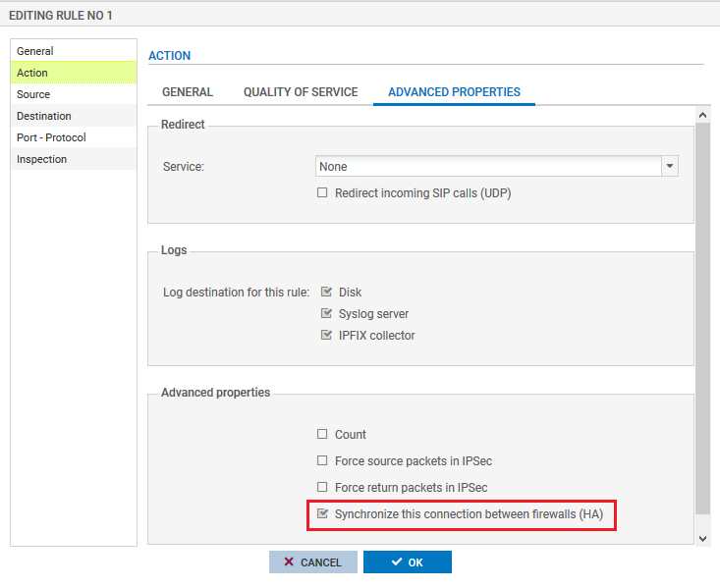Switch to the GENERAL tab
The image size is (720, 588).
pyautogui.click(x=187, y=92)
